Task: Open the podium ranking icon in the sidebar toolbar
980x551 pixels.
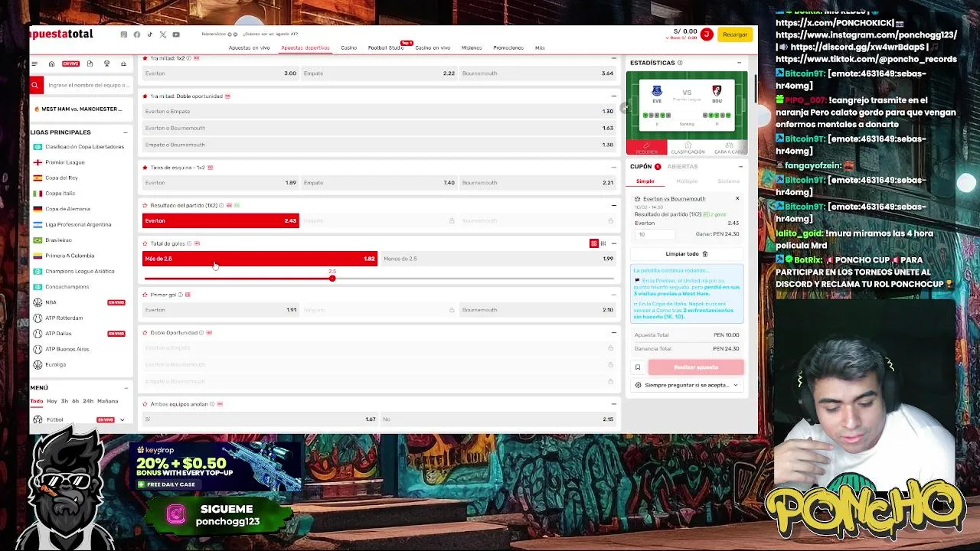Action: [123, 64]
